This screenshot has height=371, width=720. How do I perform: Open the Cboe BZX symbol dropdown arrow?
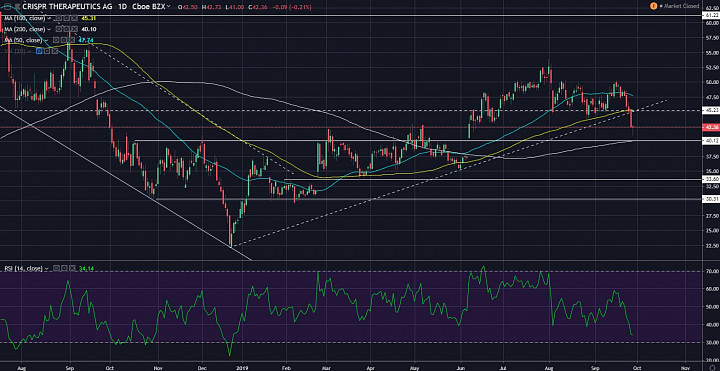(x=168, y=6)
